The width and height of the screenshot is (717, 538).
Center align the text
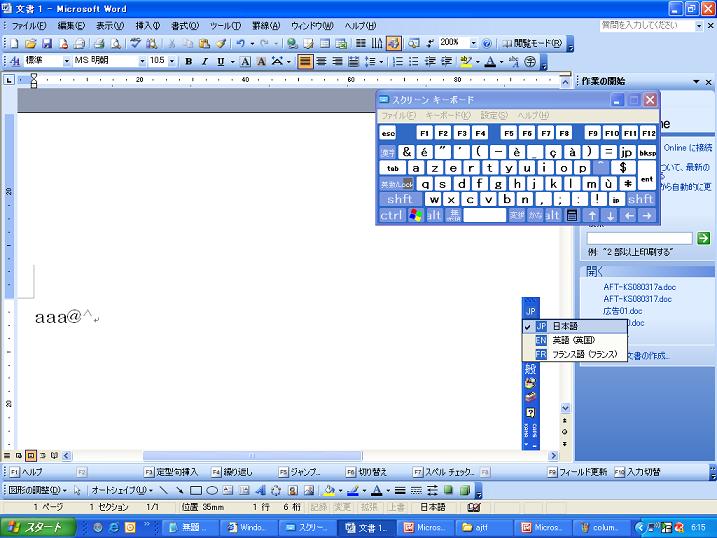click(321, 61)
